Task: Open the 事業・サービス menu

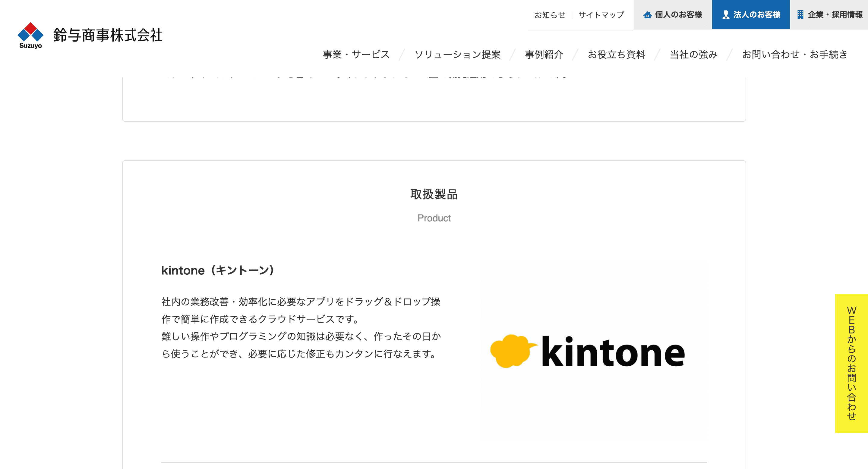Action: [356, 55]
